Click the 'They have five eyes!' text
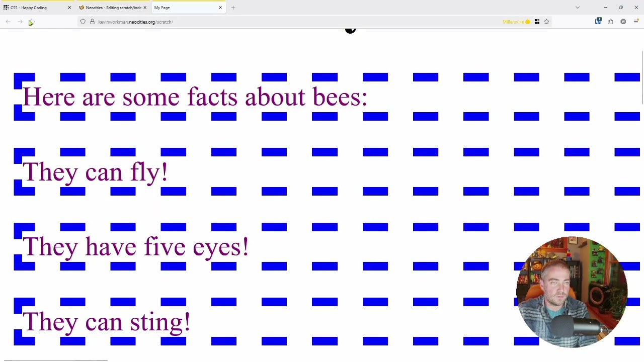This screenshot has height=362, width=644. [x=135, y=247]
